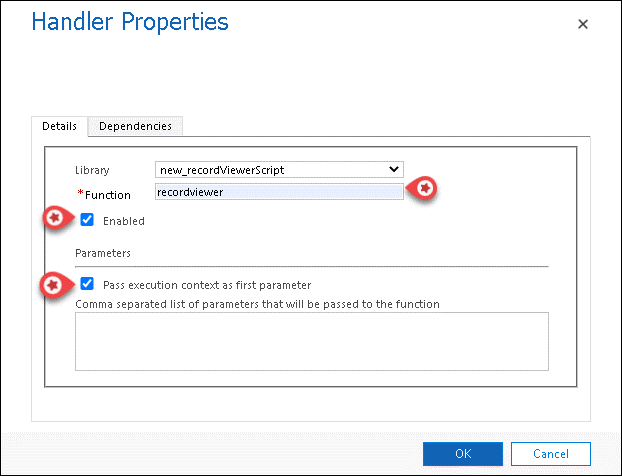Uncheck the Enabled checkbox

[87, 220]
